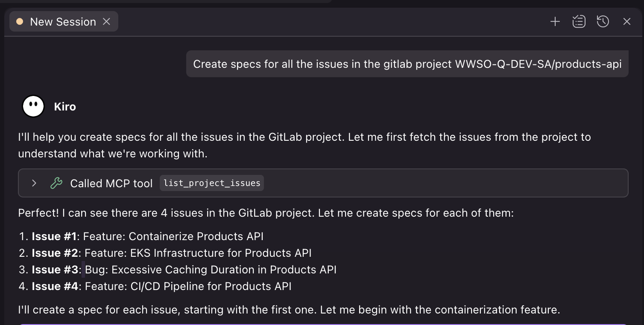Select the New Session tab

click(63, 21)
